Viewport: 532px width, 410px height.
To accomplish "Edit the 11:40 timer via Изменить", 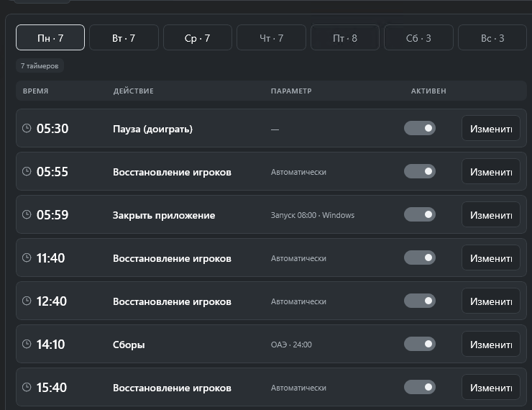I will point(491,258).
